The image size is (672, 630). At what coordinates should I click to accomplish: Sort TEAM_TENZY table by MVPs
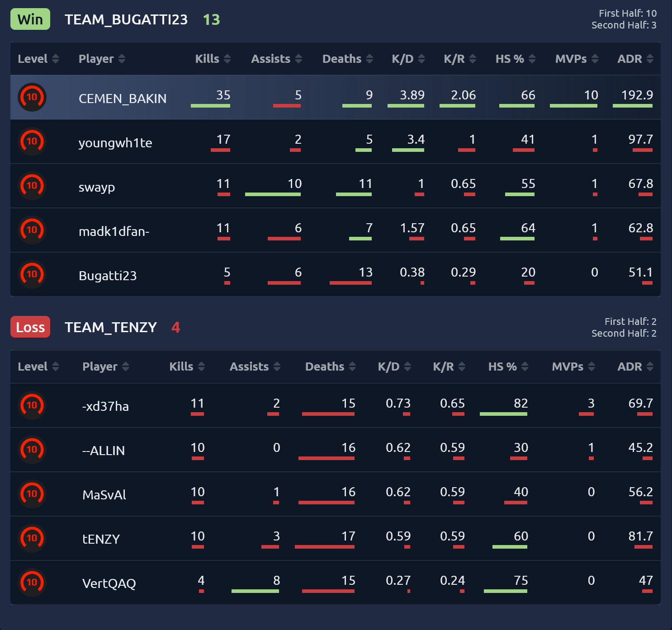[573, 367]
